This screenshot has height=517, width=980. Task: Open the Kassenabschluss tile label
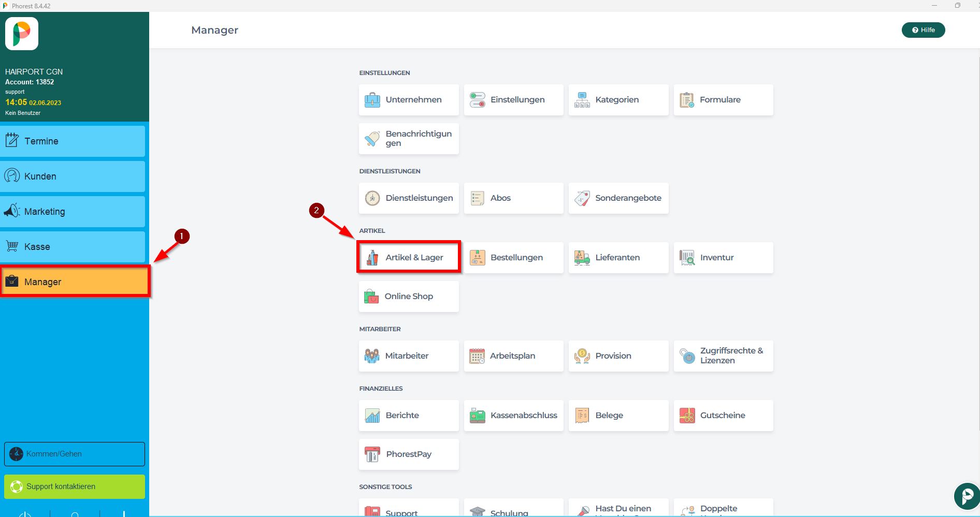point(524,416)
